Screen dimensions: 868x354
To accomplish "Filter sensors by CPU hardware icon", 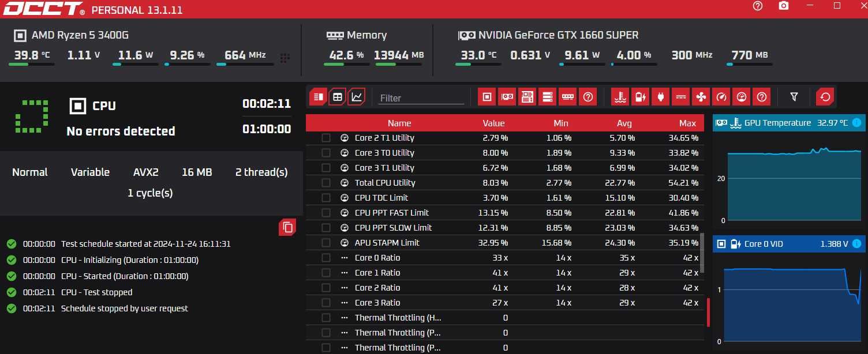I will coord(487,97).
